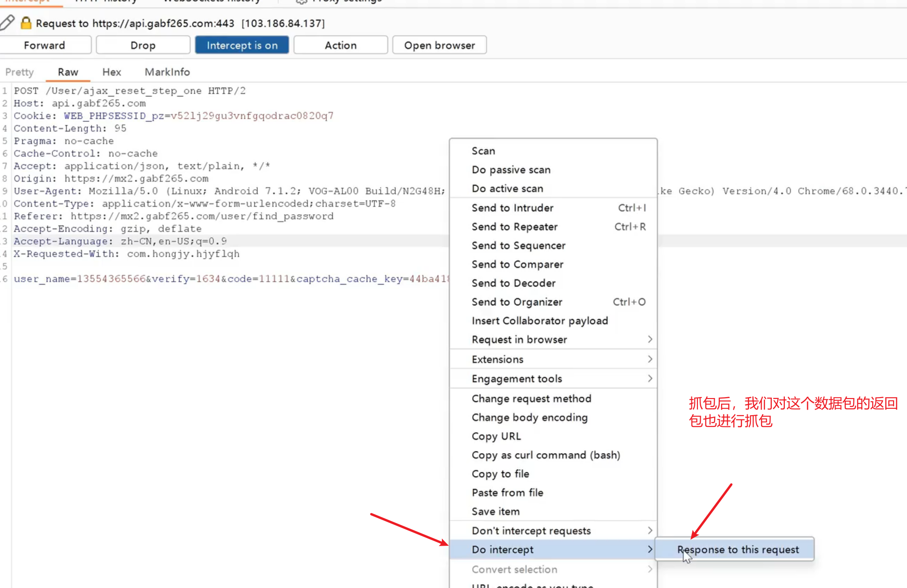Open the MarkInfo tab
Screen dimensions: 907x588
click(167, 72)
